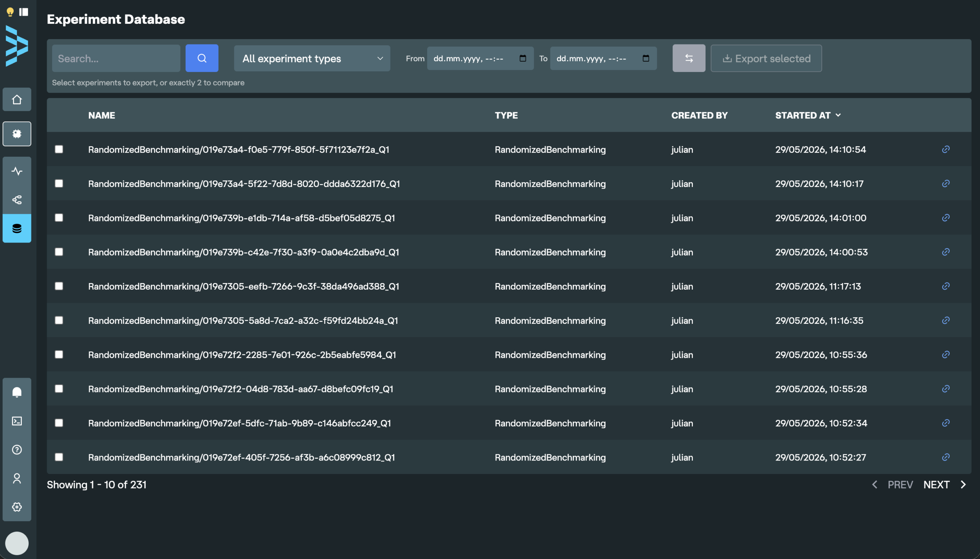Check the 019e73a4-f0e5 experiment checkbox
The height and width of the screenshot is (559, 980).
(59, 149)
